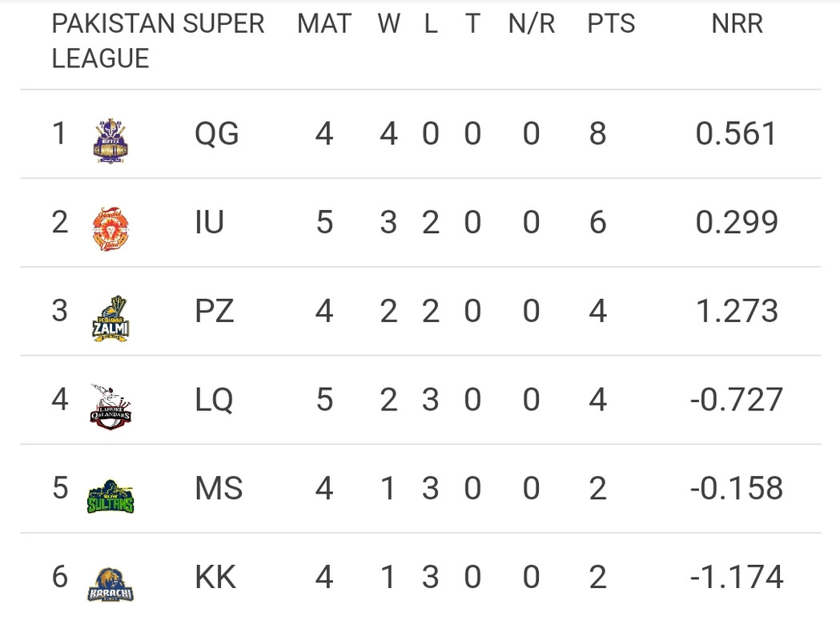Screen dimensions: 840x641
Task: Click the Islamabad United team logo
Action: click(111, 228)
